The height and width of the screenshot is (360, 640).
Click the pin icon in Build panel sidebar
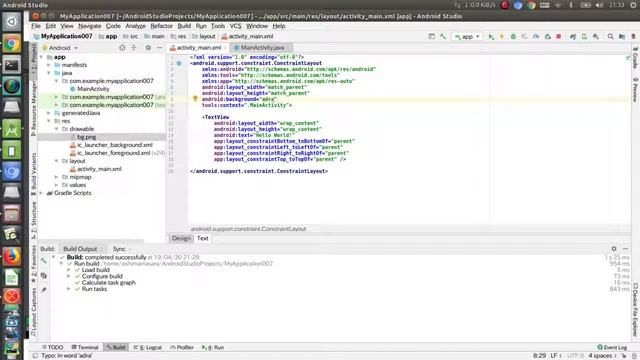44,290
